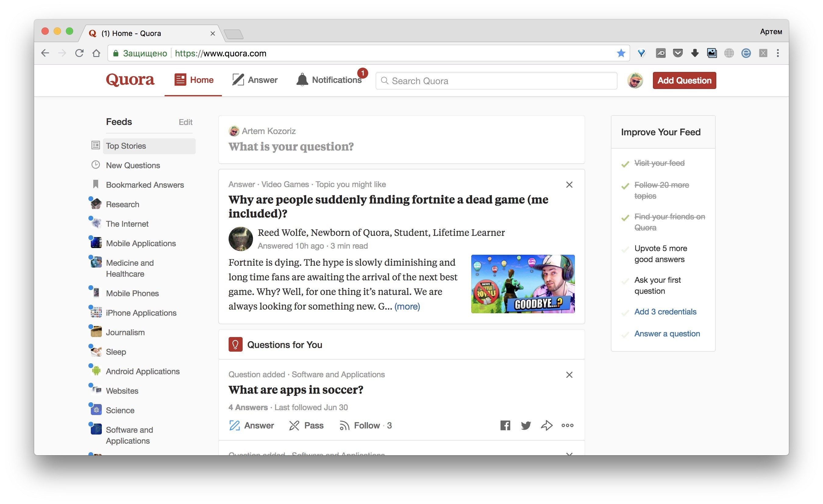Open the more options ellipsis on soccer question
The image size is (823, 504).
(x=568, y=425)
